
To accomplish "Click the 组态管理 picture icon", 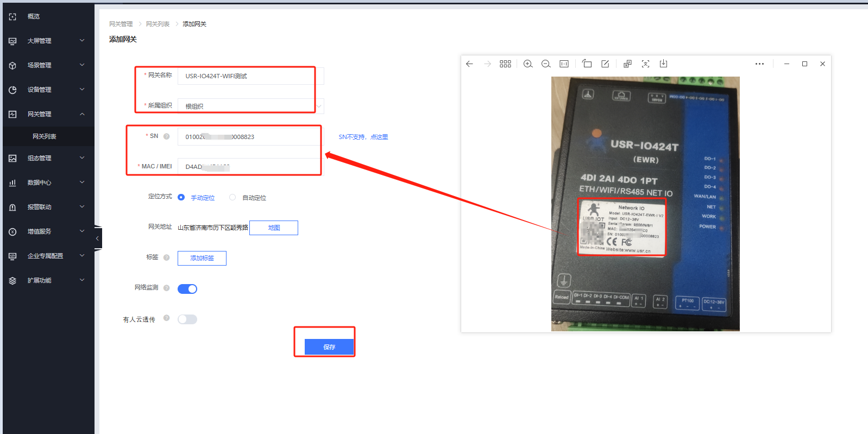I will (x=12, y=159).
